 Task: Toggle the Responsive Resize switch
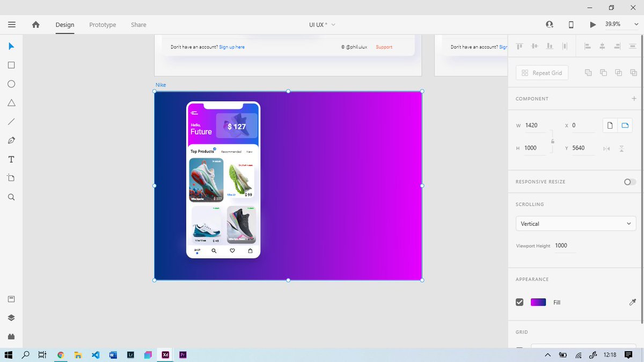pyautogui.click(x=630, y=182)
